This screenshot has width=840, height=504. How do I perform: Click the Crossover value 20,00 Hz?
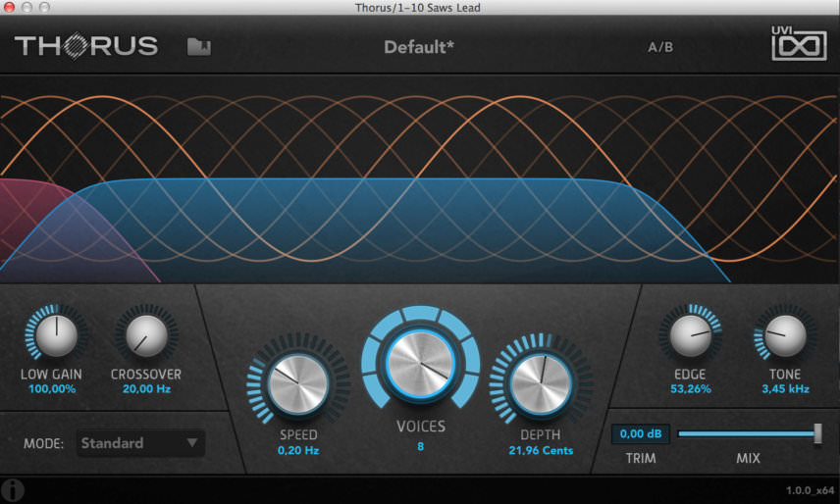tap(146, 389)
